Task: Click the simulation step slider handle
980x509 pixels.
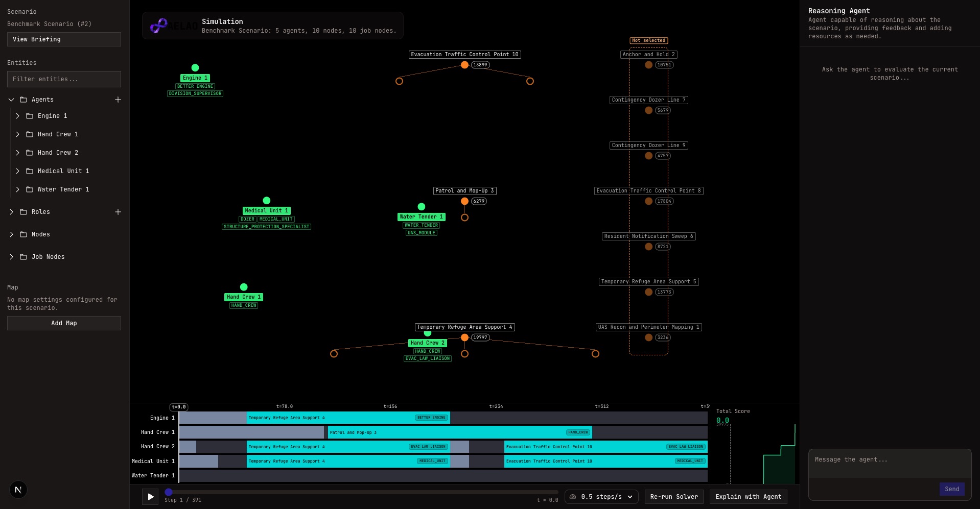Action: pyautogui.click(x=169, y=492)
